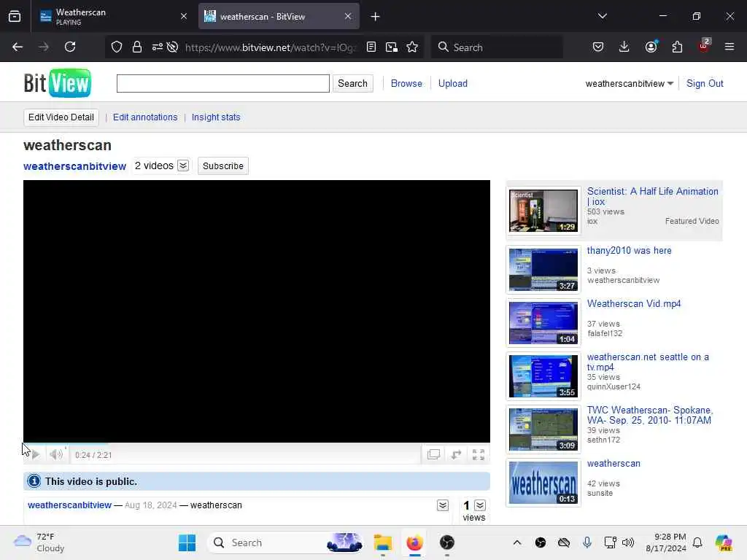The image size is (747, 560).
Task: Open the notifications bell
Action: (x=697, y=542)
